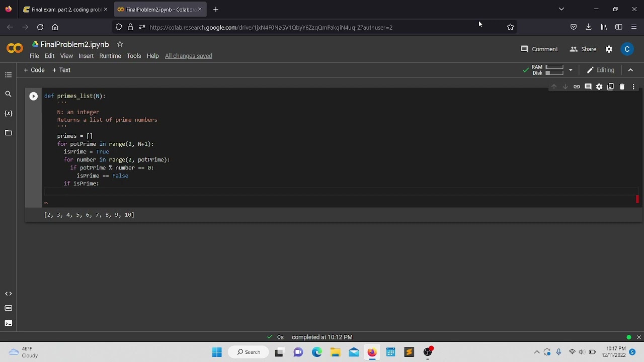Close the execution status bar

pos(638,337)
